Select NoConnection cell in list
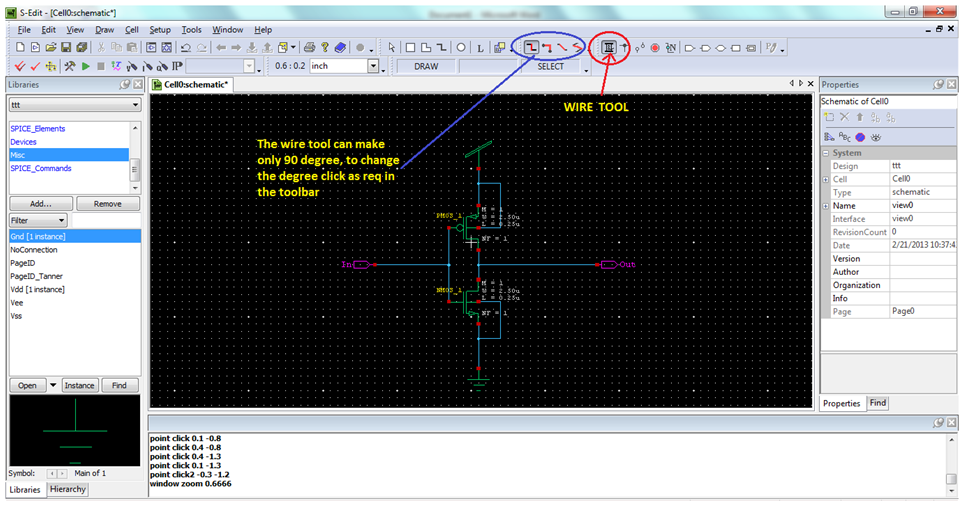The height and width of the screenshot is (506, 968). tap(34, 250)
